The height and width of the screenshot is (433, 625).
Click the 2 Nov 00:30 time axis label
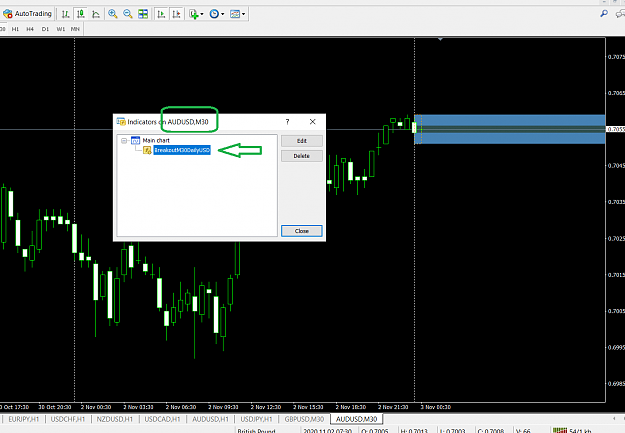(96, 407)
